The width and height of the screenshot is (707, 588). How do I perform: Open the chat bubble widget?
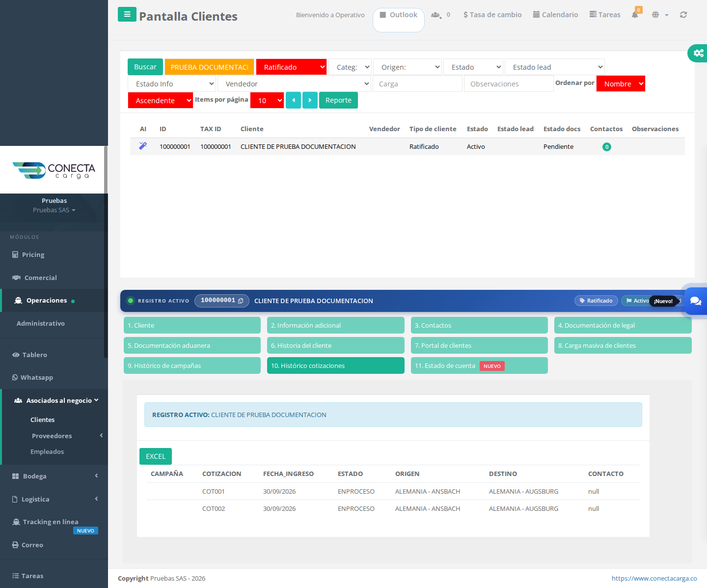coord(696,301)
